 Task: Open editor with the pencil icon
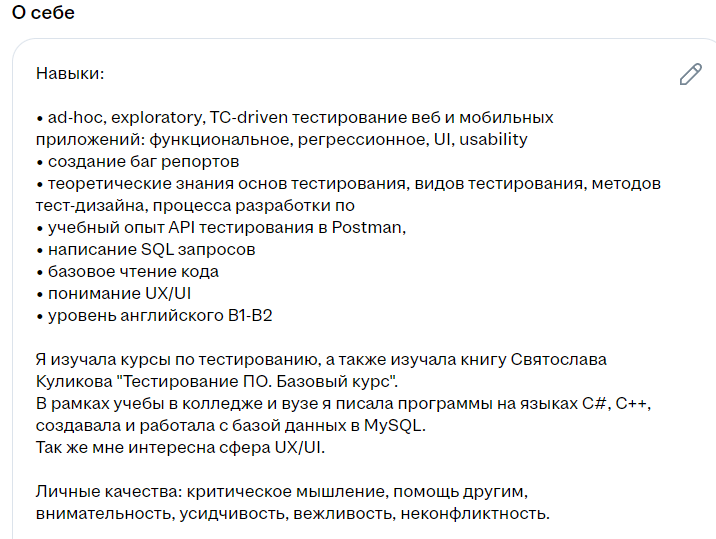coord(690,74)
